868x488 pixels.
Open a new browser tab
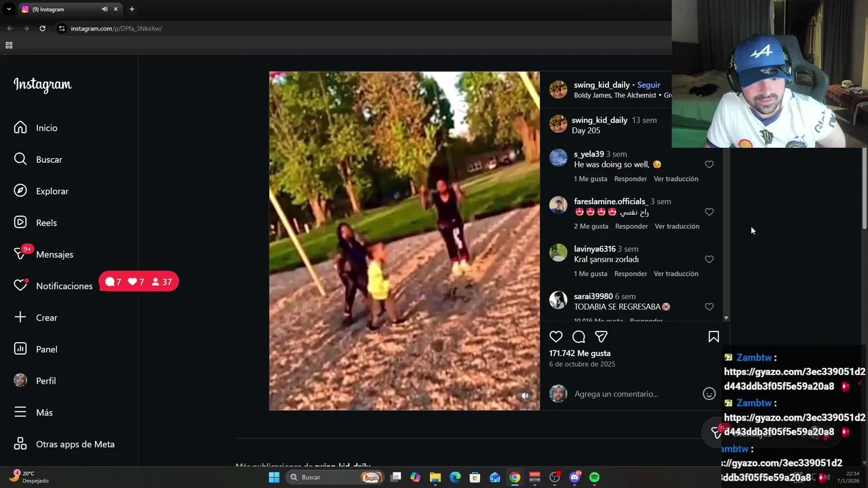point(132,9)
